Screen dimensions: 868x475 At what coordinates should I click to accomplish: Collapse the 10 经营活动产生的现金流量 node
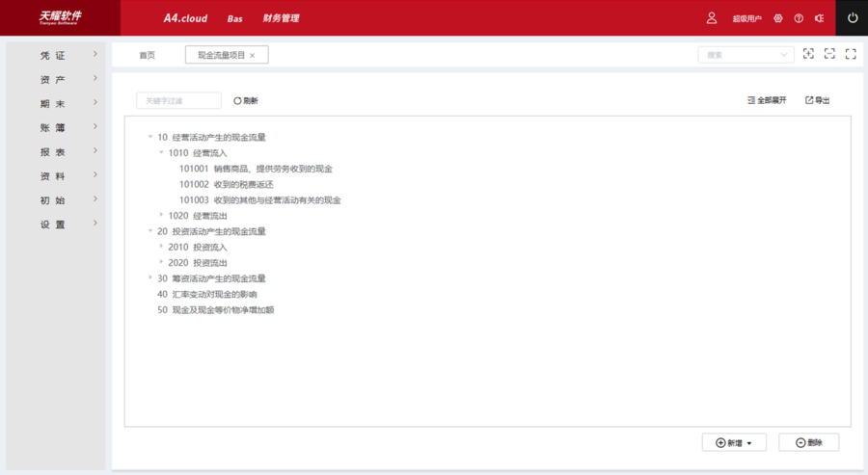[x=150, y=137]
